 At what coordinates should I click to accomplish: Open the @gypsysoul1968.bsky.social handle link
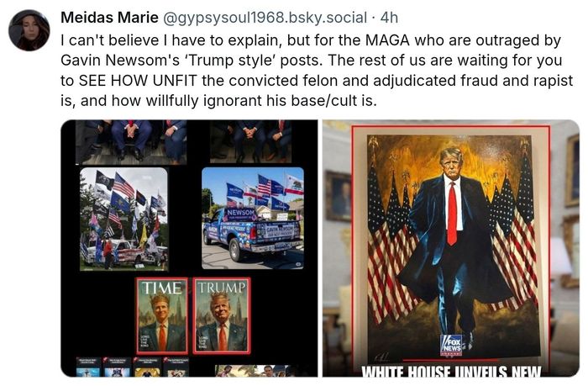(x=265, y=18)
